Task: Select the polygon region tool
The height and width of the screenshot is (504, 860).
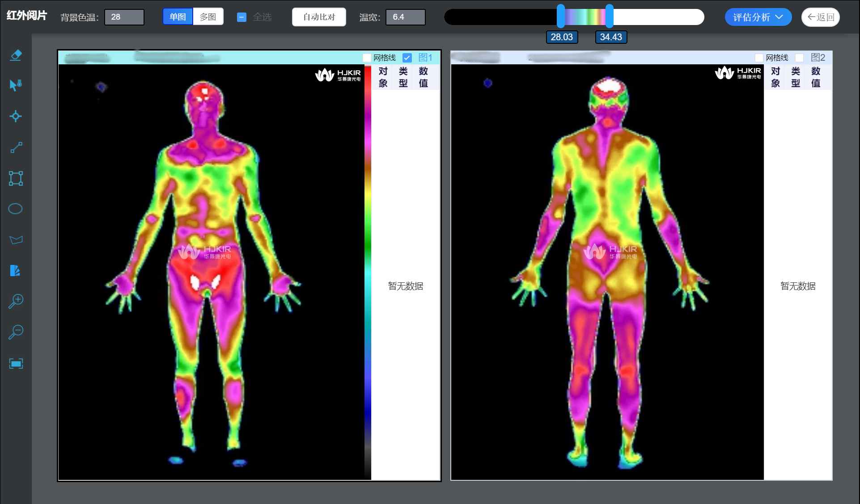Action: coord(16,240)
